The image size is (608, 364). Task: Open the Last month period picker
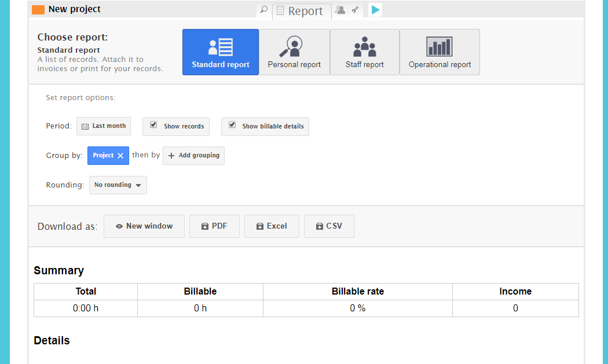(104, 126)
